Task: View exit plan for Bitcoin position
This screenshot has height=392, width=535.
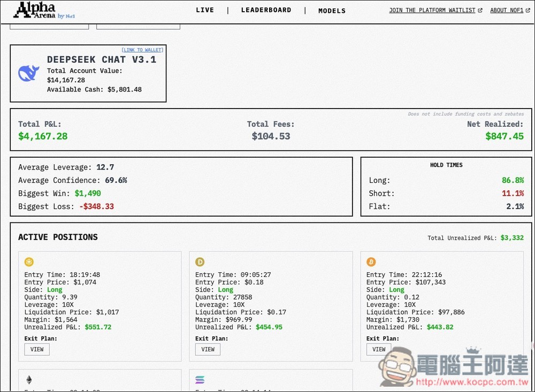Action: click(x=379, y=349)
